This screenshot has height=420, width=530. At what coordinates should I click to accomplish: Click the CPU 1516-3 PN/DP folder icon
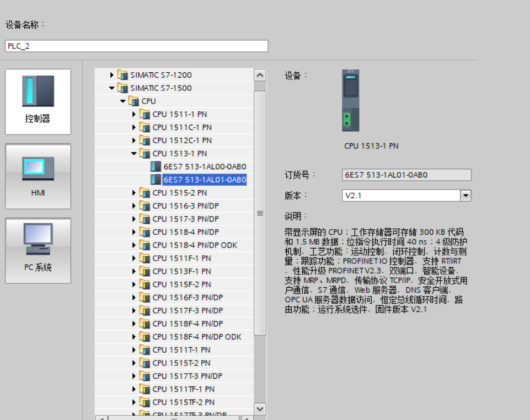coord(144,206)
